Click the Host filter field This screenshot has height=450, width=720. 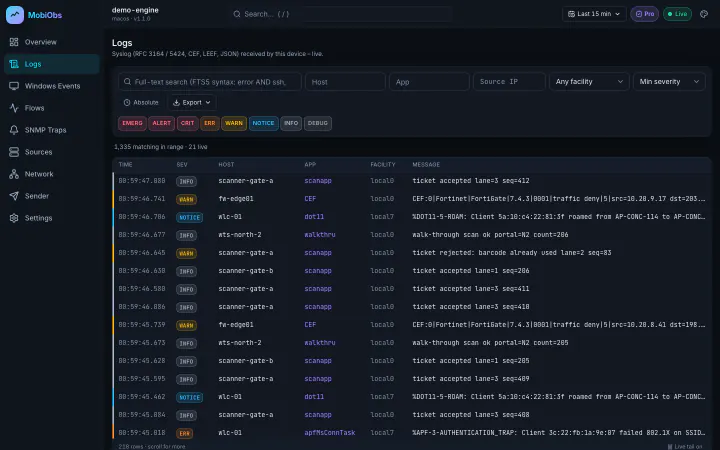point(345,82)
